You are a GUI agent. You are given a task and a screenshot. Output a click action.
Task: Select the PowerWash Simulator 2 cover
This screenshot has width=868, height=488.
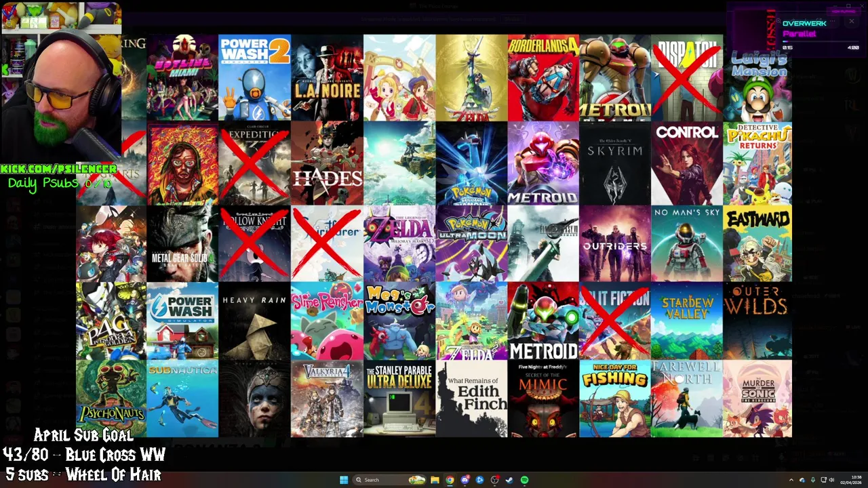(x=254, y=78)
